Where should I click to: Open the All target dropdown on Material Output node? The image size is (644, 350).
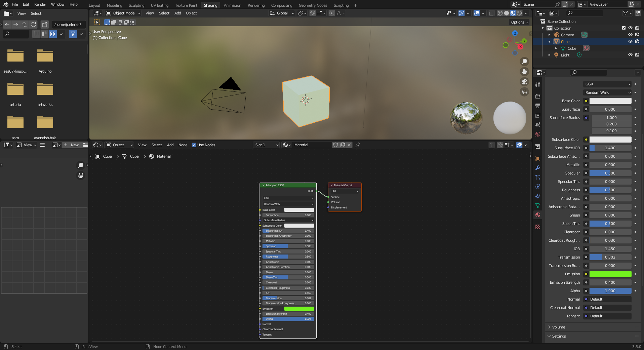point(345,191)
